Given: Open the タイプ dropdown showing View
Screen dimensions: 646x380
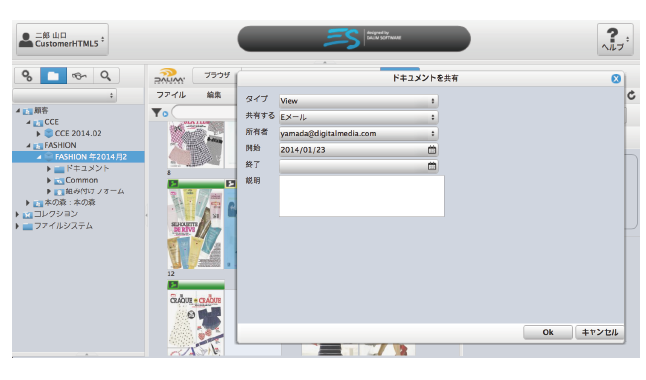Looking at the screenshot, I should coord(358,101).
